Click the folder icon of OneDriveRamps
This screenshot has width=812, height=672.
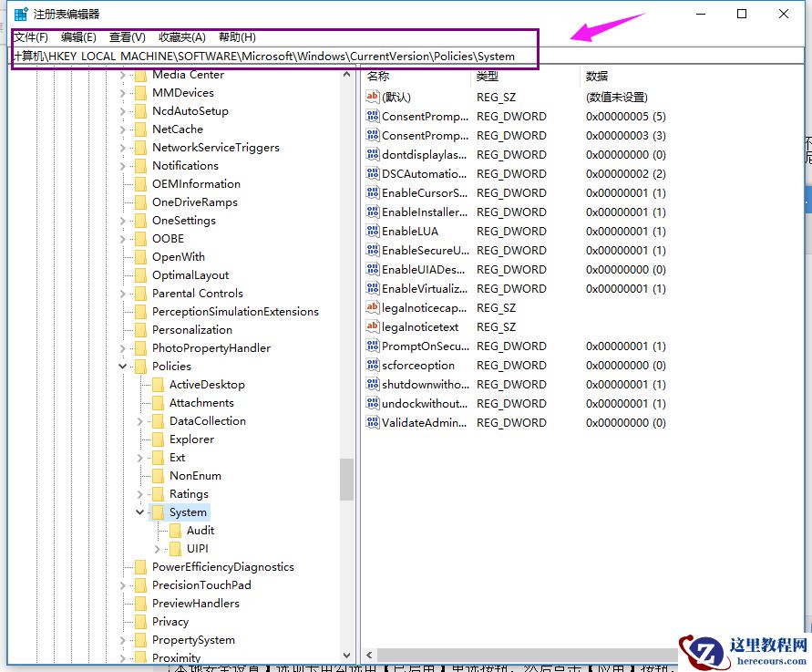(141, 202)
